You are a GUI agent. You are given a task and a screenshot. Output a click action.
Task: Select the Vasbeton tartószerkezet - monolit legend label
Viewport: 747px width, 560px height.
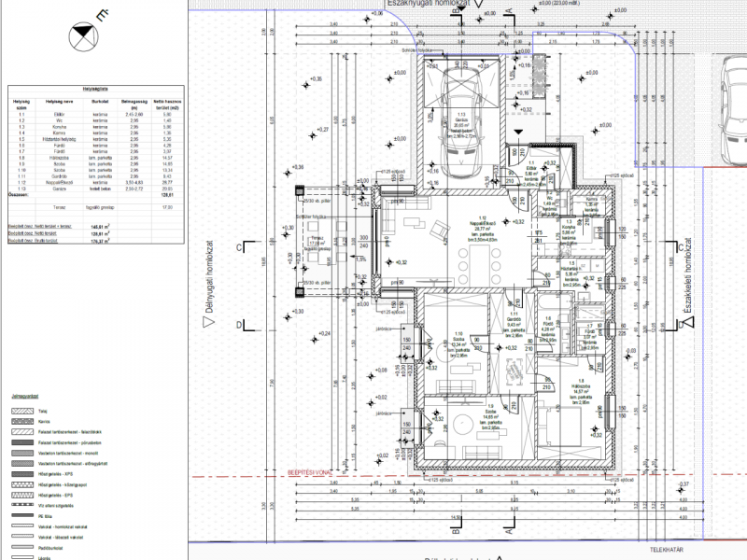68,454
